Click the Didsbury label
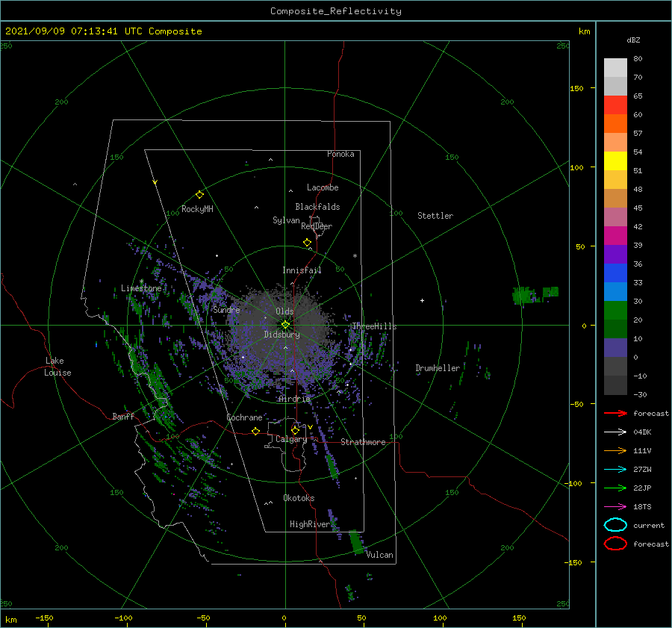672x628 pixels. coord(281,335)
